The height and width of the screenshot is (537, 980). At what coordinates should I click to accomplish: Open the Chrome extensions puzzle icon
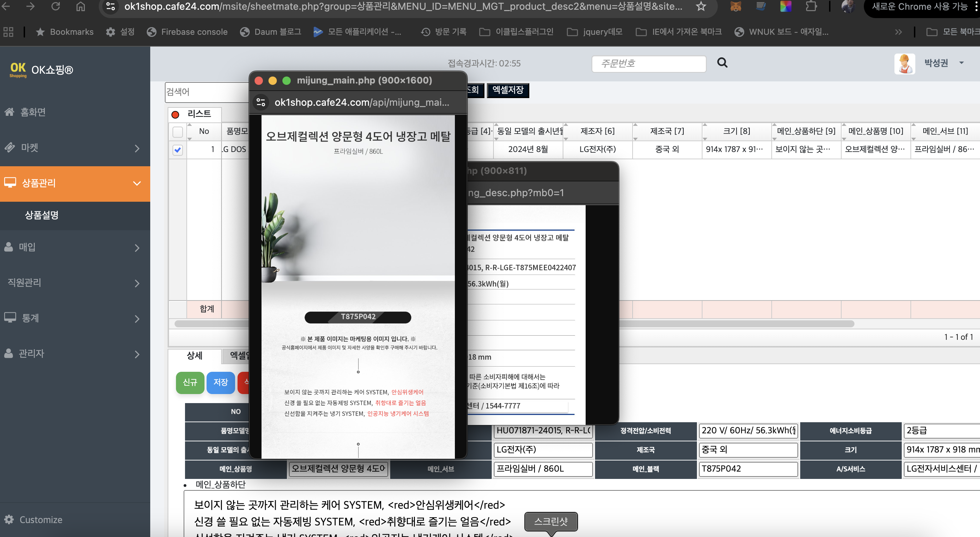click(x=811, y=7)
